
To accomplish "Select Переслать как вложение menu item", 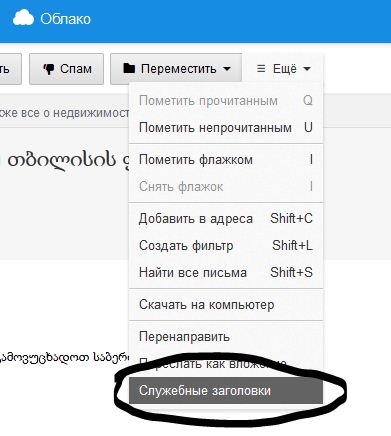I will pos(226,363).
